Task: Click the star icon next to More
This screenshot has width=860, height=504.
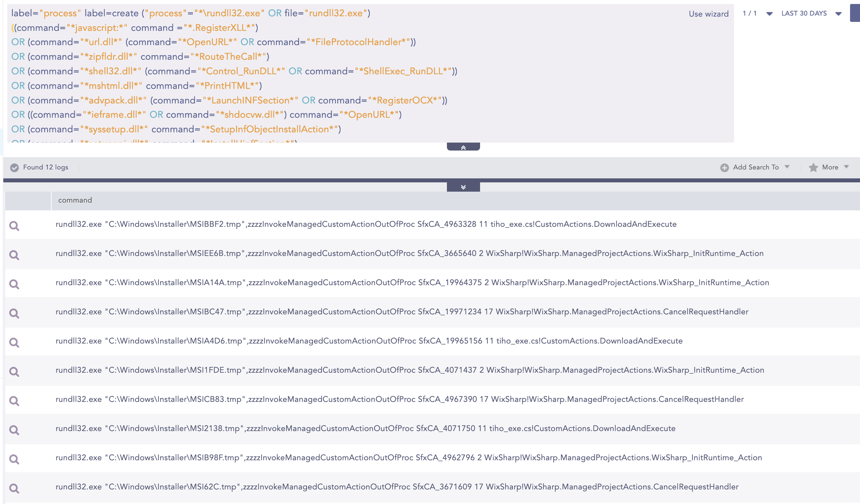Action: pos(813,167)
